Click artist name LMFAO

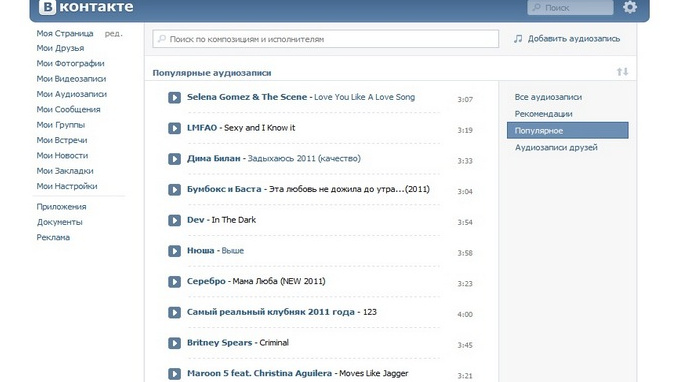202,127
